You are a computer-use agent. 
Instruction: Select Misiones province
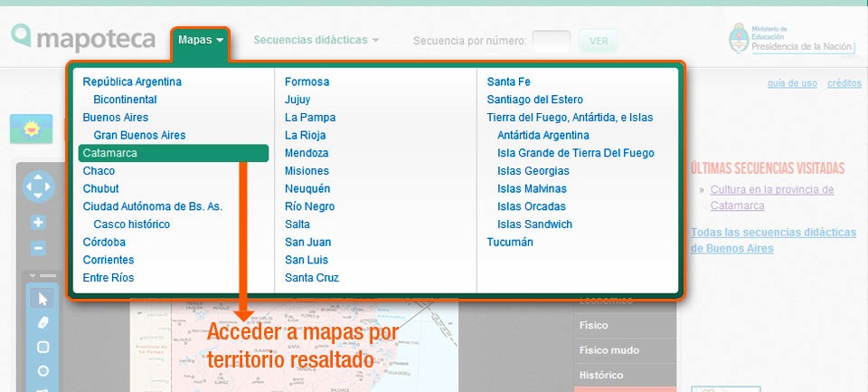(x=307, y=171)
